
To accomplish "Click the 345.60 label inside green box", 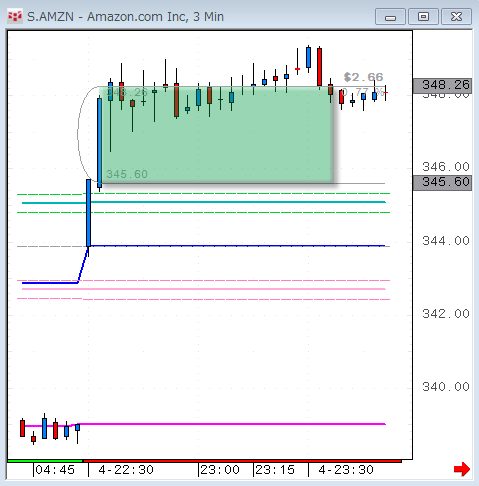I will [127, 174].
